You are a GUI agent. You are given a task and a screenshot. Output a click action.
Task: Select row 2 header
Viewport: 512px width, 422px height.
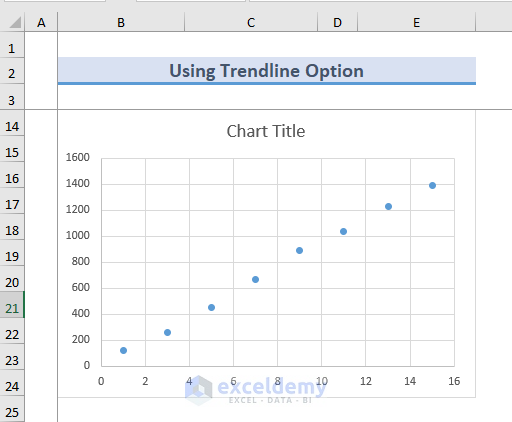(12, 71)
